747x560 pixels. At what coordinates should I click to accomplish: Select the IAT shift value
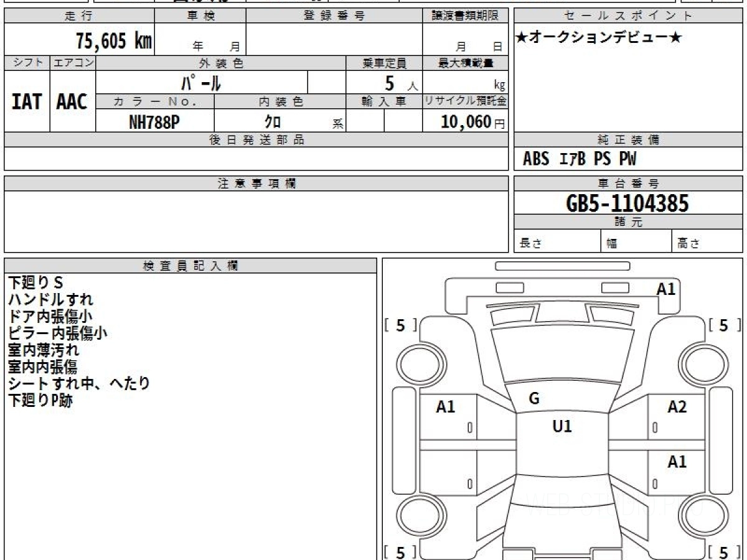click(27, 101)
